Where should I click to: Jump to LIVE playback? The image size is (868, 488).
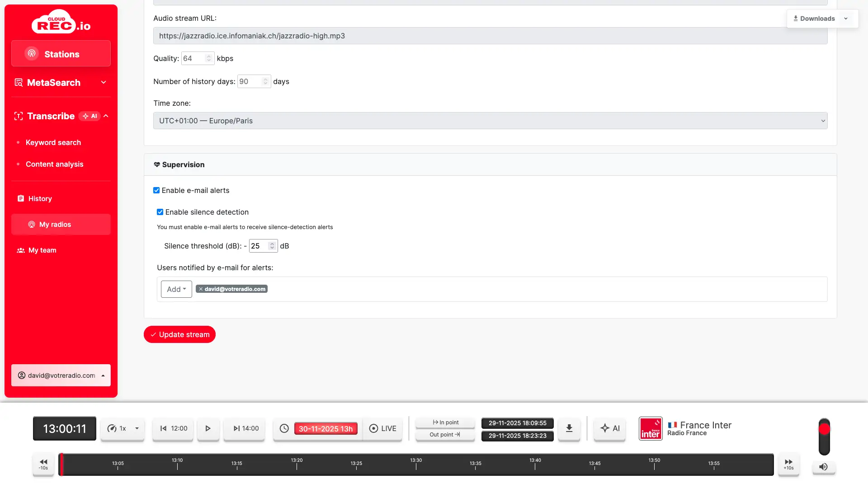[383, 428]
